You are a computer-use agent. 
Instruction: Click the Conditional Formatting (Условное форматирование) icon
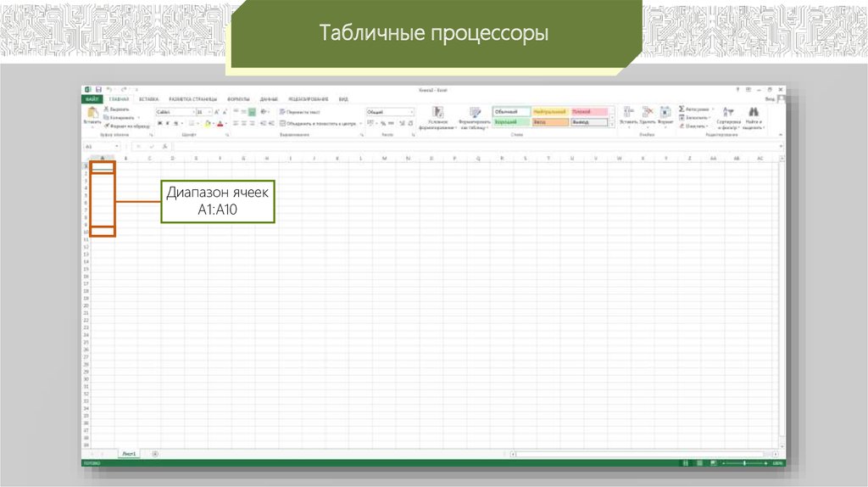437,113
